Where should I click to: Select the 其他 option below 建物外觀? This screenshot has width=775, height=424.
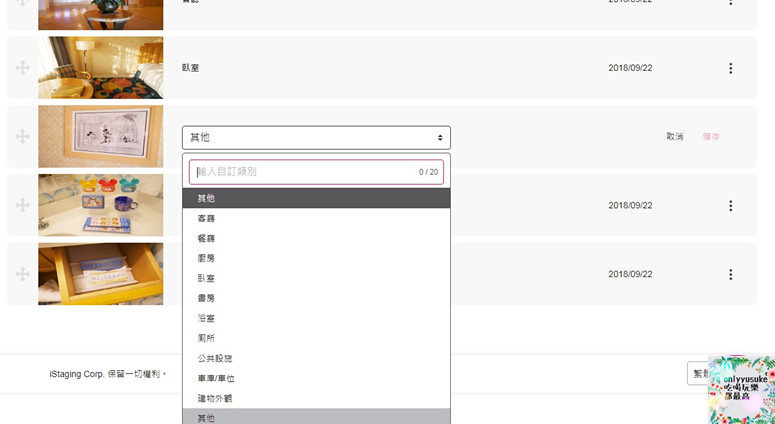(x=316, y=417)
